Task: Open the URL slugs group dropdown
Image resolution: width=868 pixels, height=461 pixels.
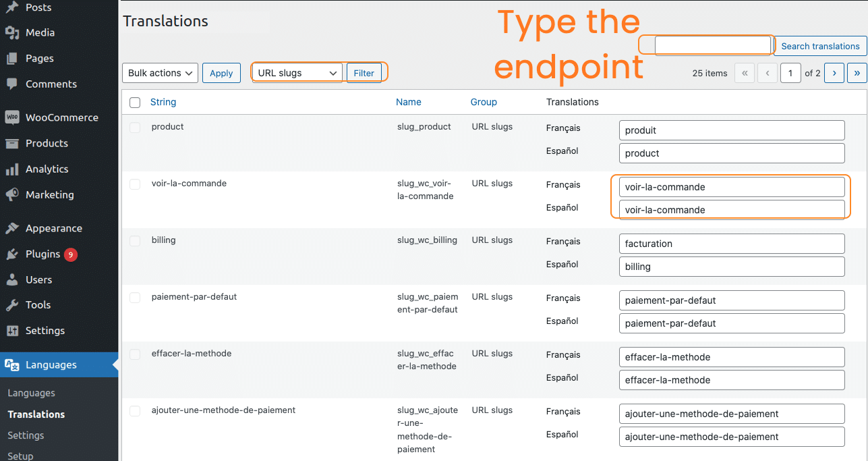Action: click(x=297, y=73)
